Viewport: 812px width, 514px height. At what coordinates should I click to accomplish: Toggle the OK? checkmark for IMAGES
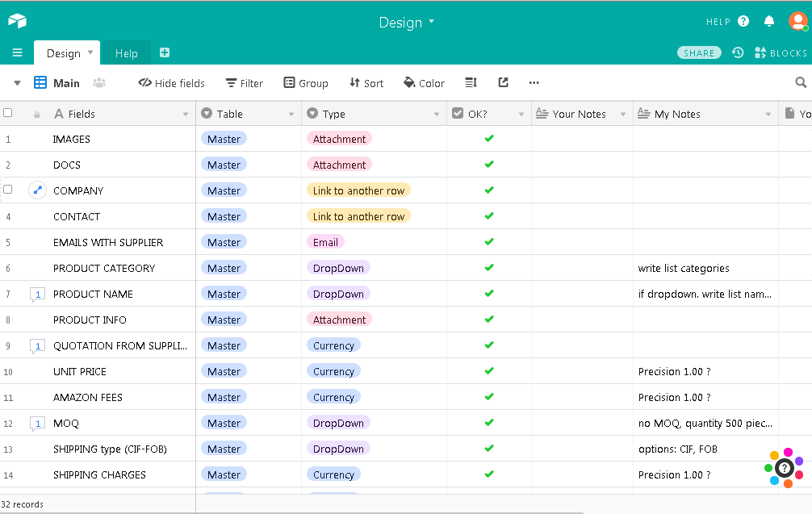point(488,138)
